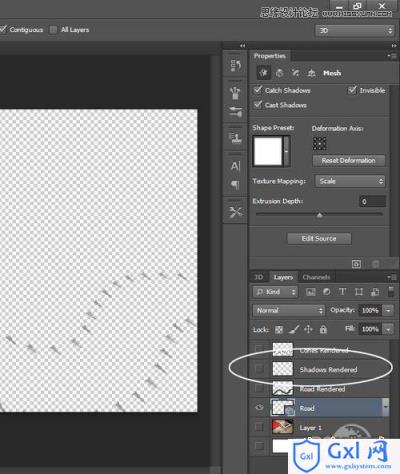Click the trash icon in Properties panel
The width and height of the screenshot is (400, 474).
point(376,264)
